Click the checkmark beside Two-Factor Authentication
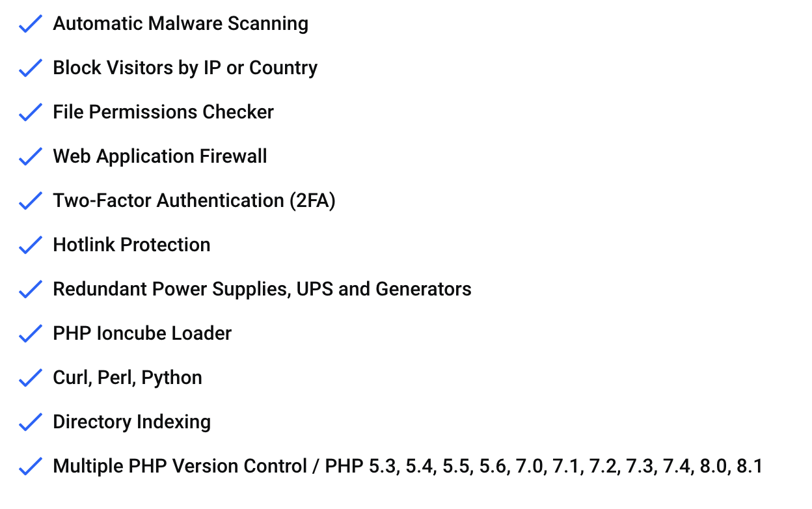812x509 pixels. [30, 201]
